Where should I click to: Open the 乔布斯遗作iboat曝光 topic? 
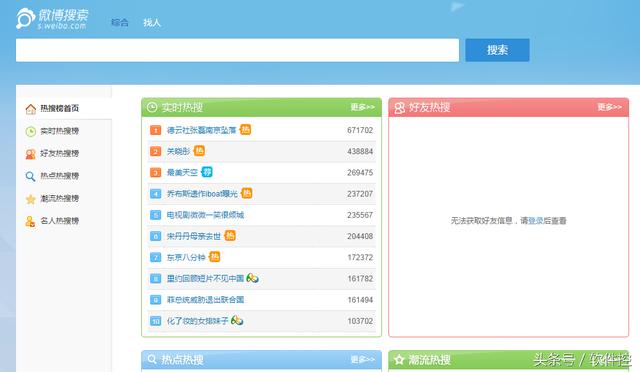point(202,194)
